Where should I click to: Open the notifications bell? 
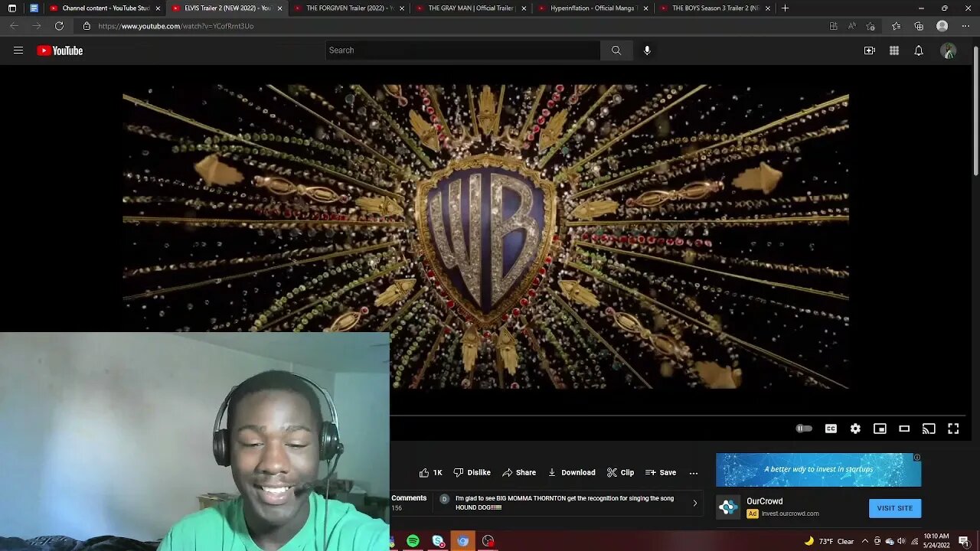coord(919,51)
